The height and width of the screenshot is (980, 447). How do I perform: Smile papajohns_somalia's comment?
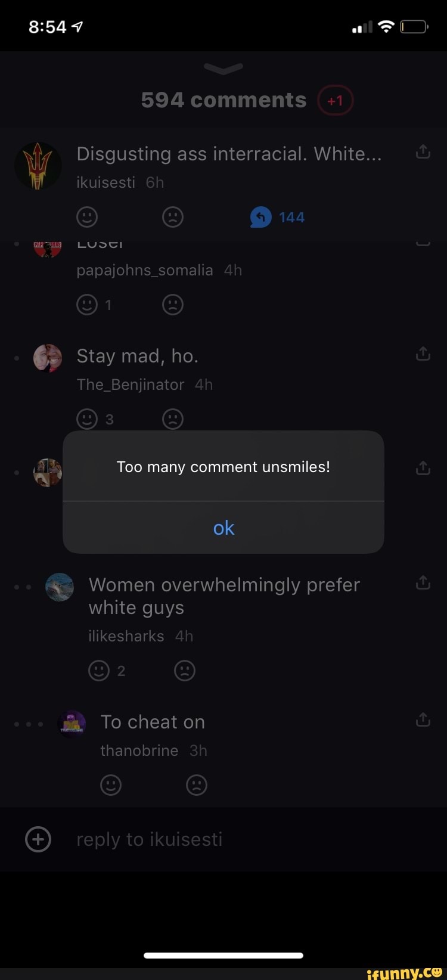(87, 305)
